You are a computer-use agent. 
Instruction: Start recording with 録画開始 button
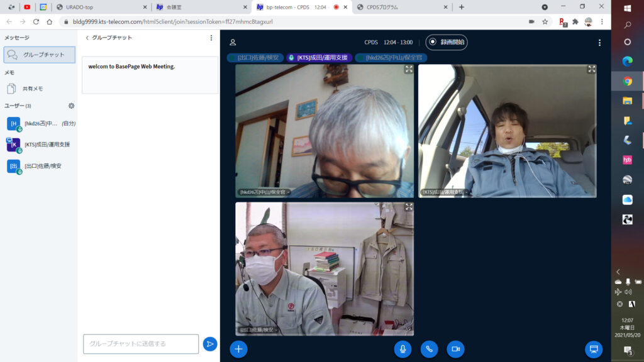click(447, 42)
